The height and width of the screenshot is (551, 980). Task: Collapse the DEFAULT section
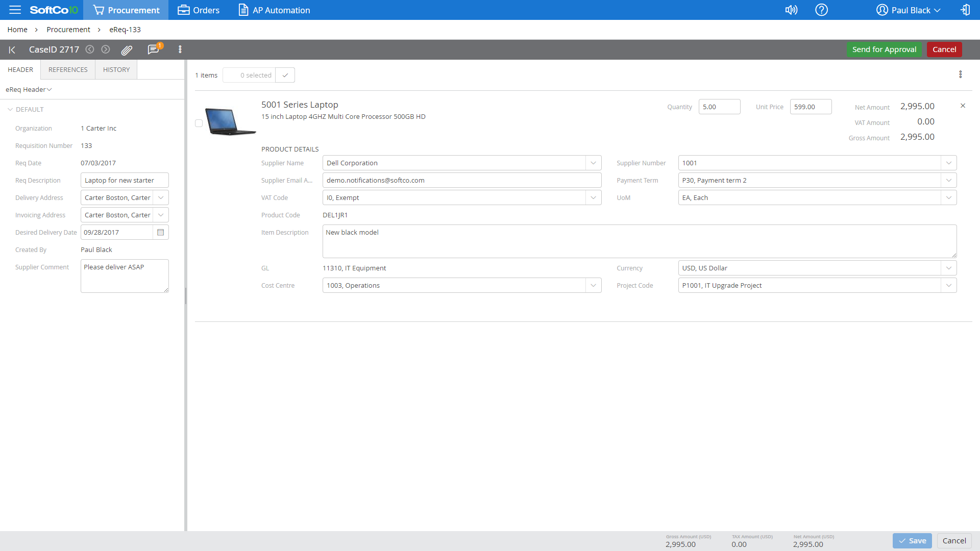10,110
